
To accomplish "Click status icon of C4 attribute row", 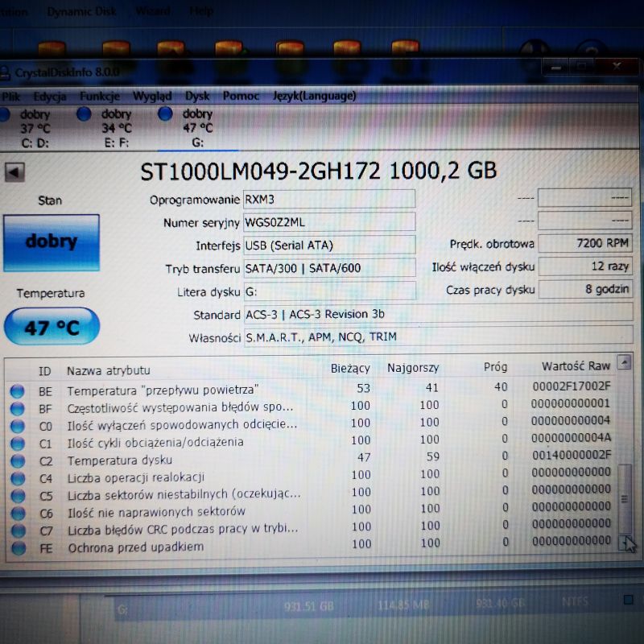I will click(18, 478).
